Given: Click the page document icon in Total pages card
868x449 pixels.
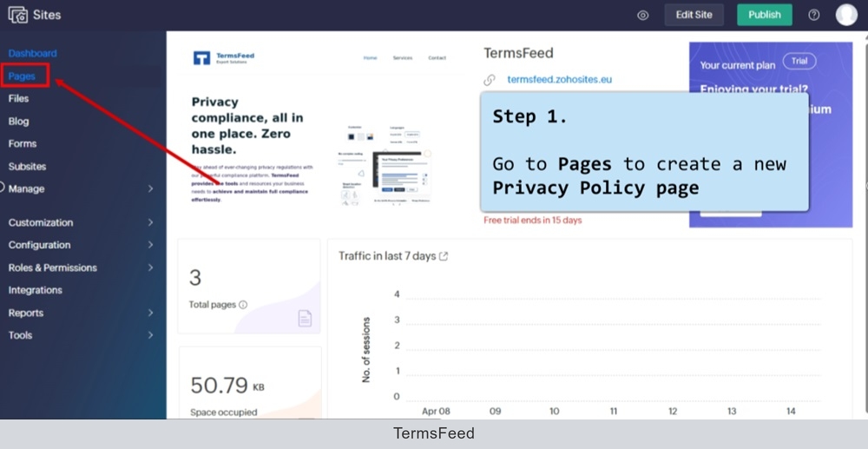Looking at the screenshot, I should 305,319.
